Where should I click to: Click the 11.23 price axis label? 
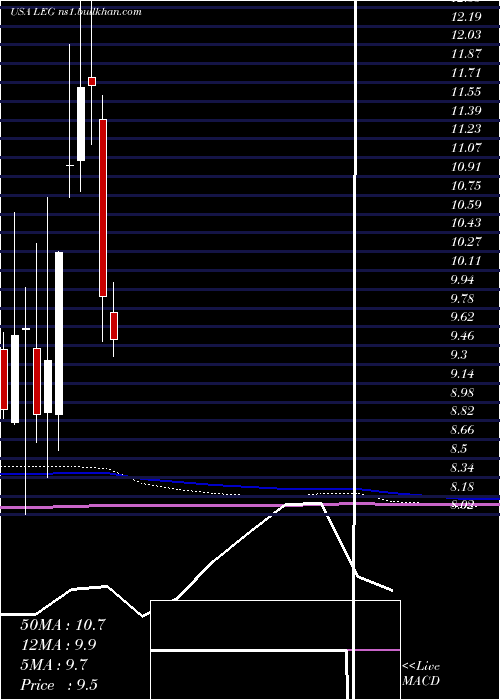click(466, 129)
